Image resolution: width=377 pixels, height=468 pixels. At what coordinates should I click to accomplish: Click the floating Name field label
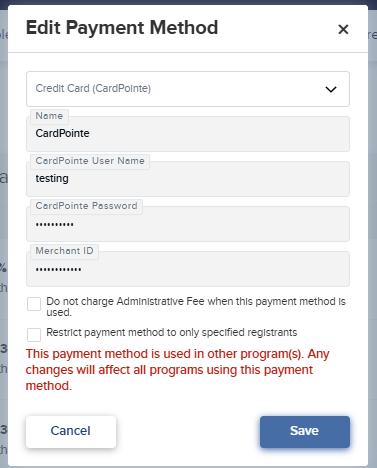(49, 116)
